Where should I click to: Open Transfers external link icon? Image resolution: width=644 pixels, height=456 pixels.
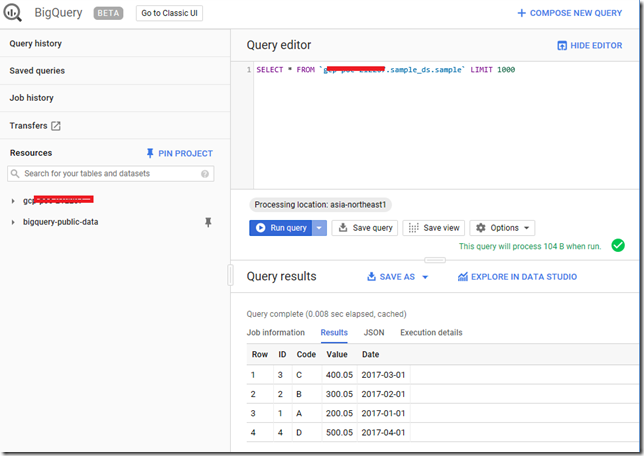click(x=56, y=126)
